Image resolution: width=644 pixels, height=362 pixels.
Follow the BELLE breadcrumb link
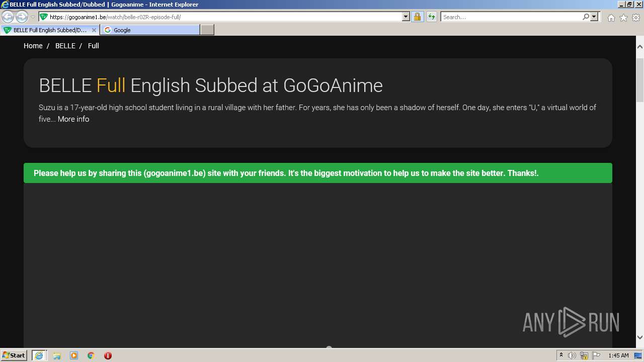pos(65,46)
